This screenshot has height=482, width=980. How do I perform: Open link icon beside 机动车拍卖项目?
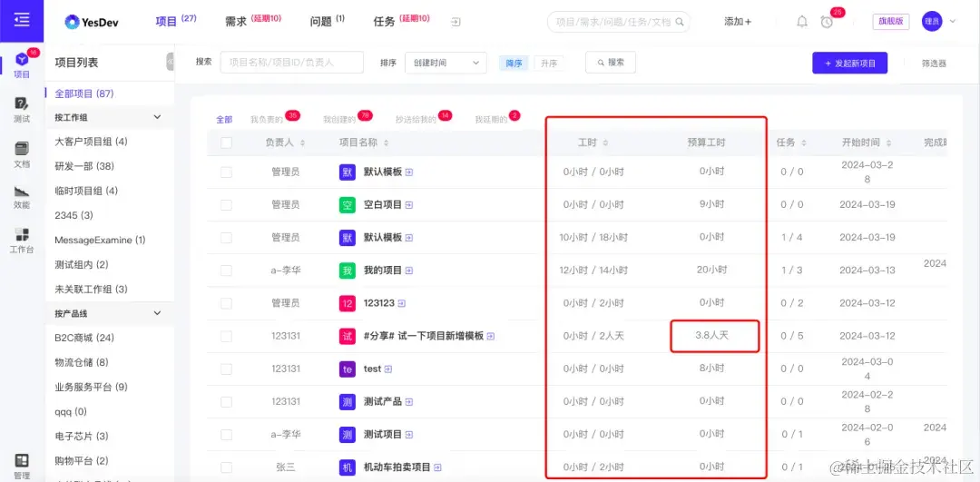pos(438,467)
